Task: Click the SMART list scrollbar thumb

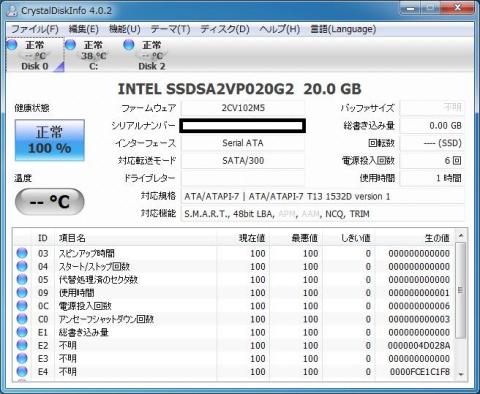Action: [461, 290]
